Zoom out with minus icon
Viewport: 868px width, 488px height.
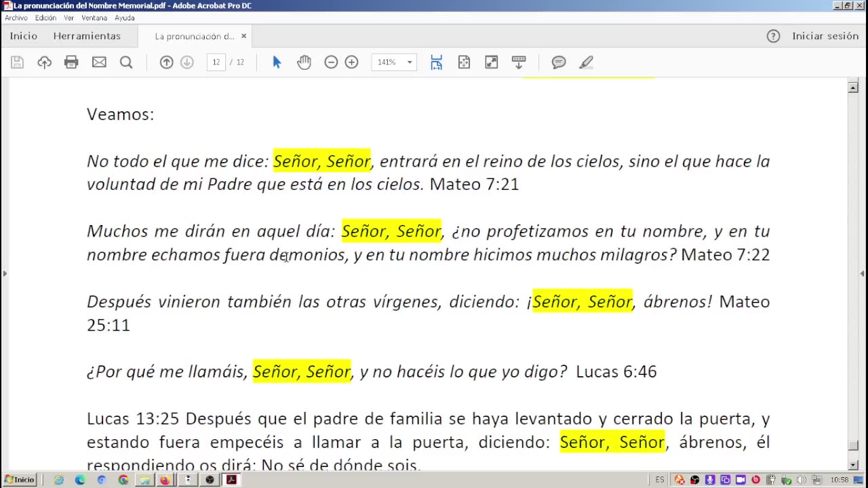coord(331,62)
